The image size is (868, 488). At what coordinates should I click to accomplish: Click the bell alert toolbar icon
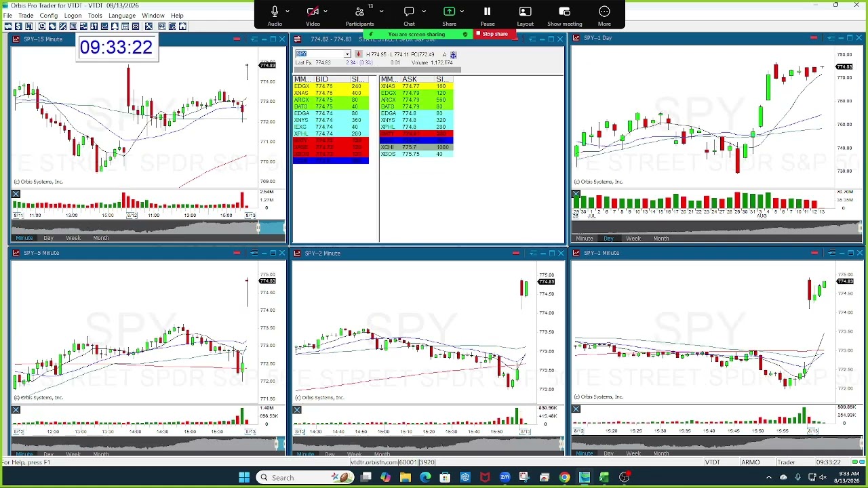[x=115, y=26]
